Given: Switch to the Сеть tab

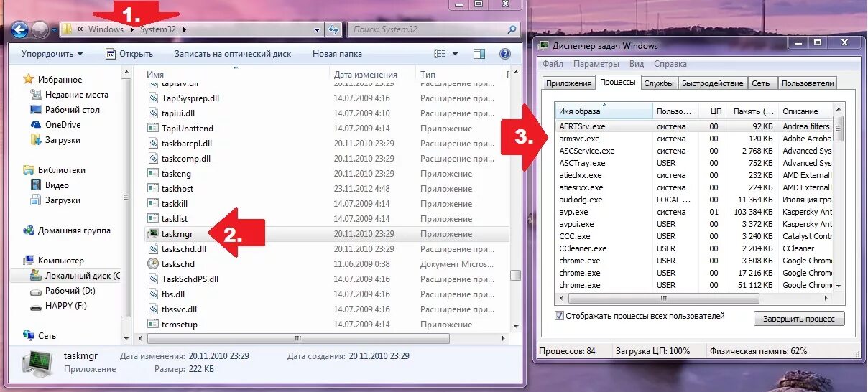Looking at the screenshot, I should [x=761, y=83].
